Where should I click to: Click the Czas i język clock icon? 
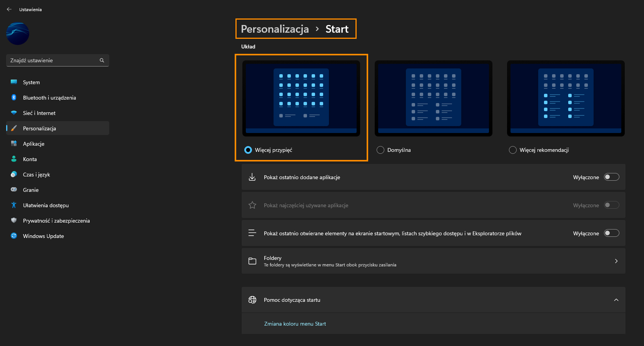(x=14, y=174)
